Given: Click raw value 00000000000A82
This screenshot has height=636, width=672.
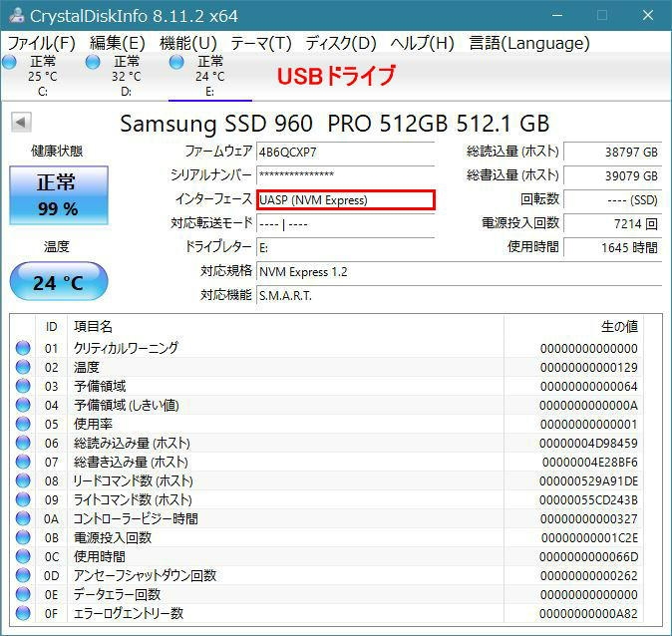Looking at the screenshot, I should point(588,613).
